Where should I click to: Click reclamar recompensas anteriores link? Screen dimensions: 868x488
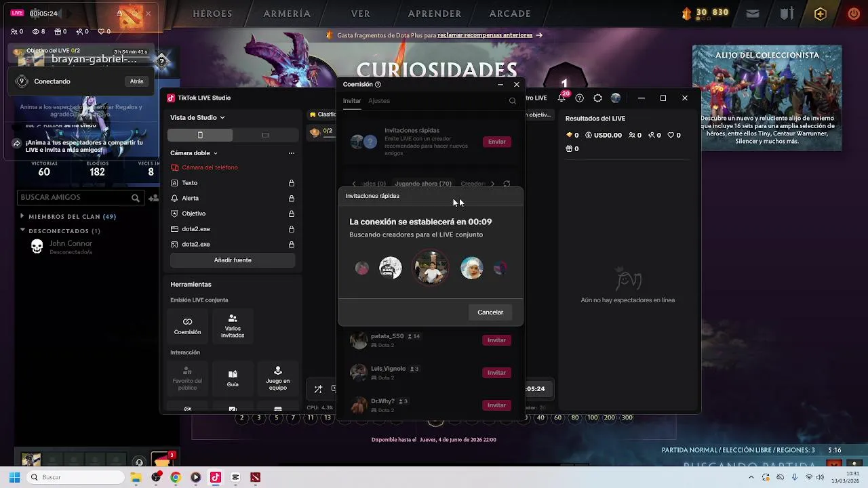tap(485, 35)
